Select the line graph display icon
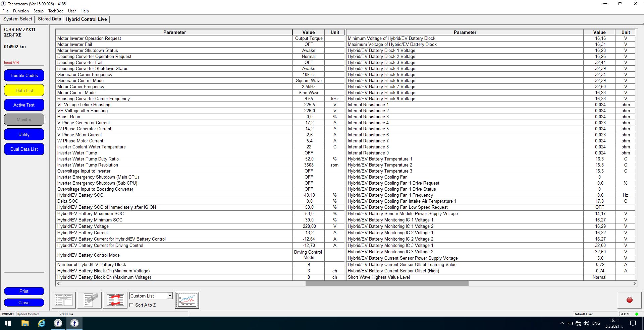This screenshot has height=330, width=644. click(x=186, y=300)
